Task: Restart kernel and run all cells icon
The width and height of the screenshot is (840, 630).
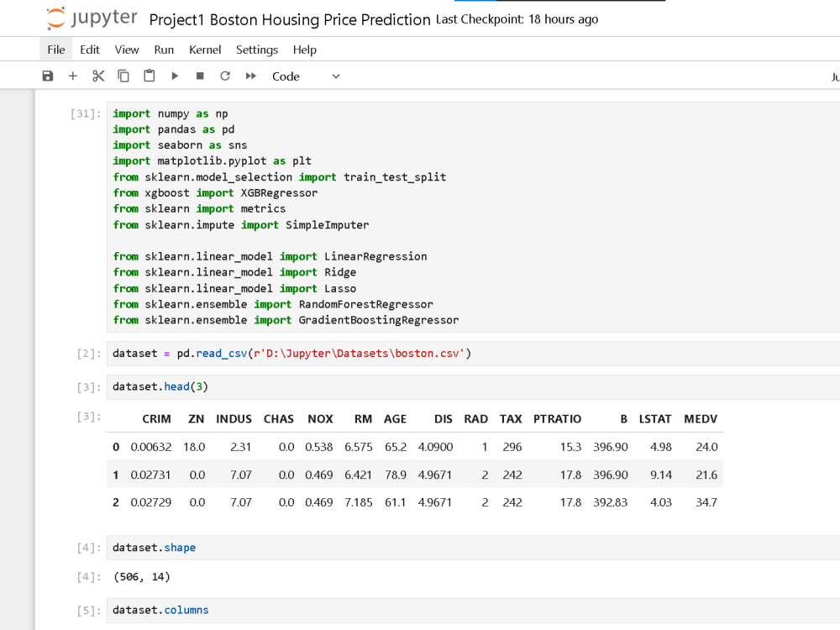Action: 250,76
